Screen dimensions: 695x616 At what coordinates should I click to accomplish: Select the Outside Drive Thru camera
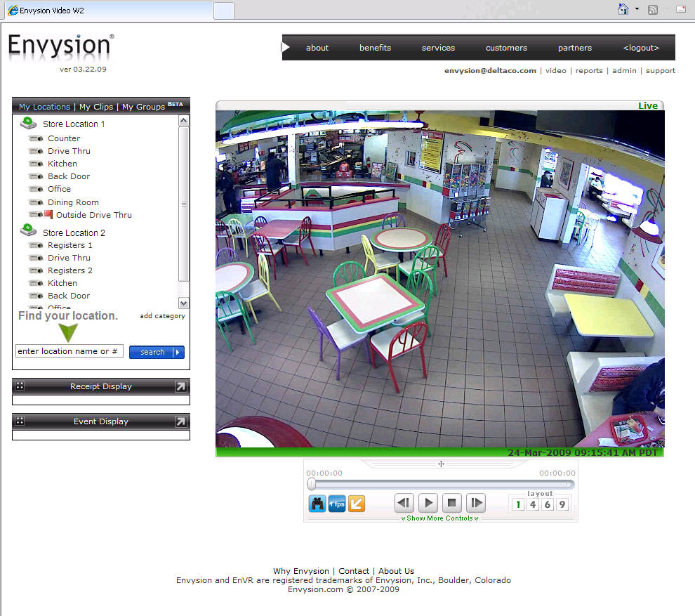pos(94,215)
